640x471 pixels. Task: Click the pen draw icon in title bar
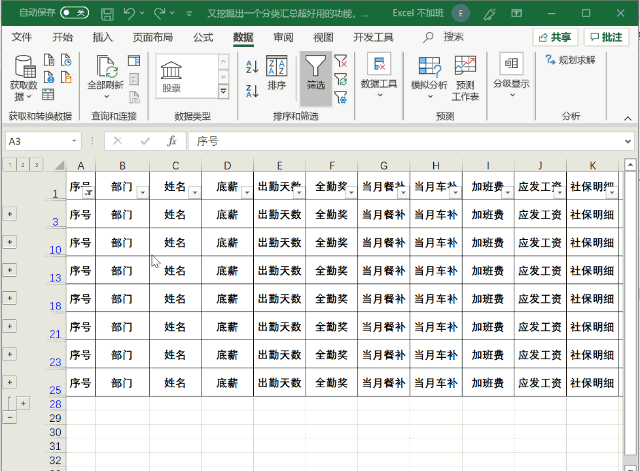tap(489, 14)
